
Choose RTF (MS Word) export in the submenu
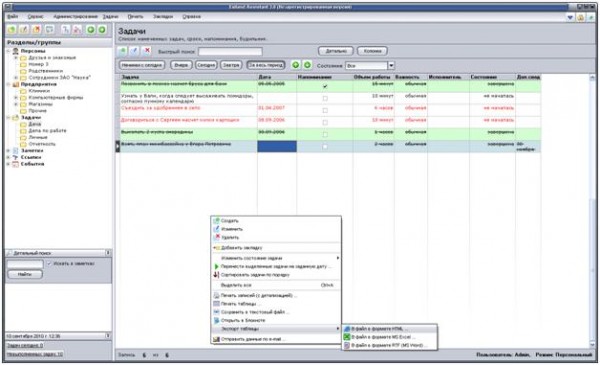tap(390, 345)
